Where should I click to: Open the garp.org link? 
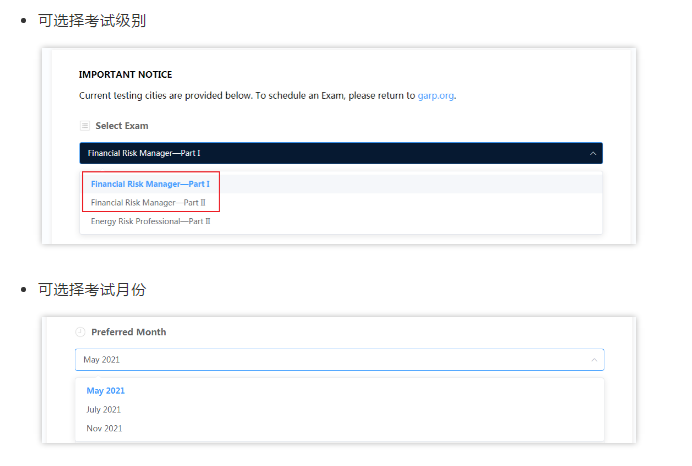pyautogui.click(x=436, y=96)
